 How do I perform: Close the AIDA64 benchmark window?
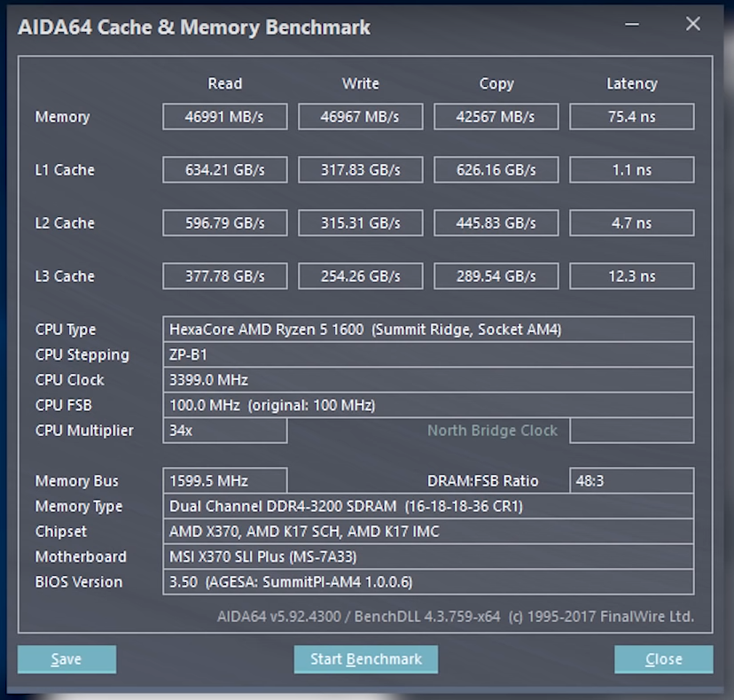coord(693,25)
